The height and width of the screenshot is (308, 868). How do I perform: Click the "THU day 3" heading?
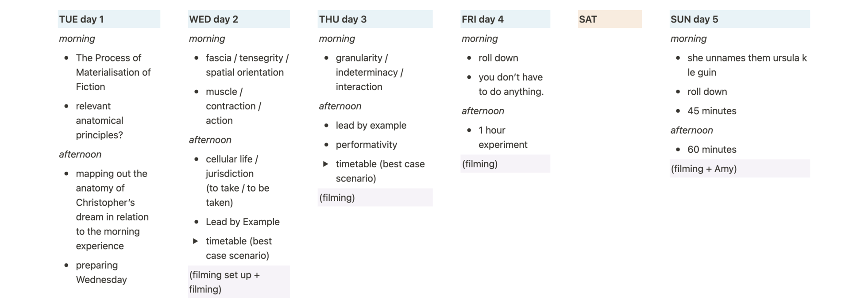[x=343, y=19]
